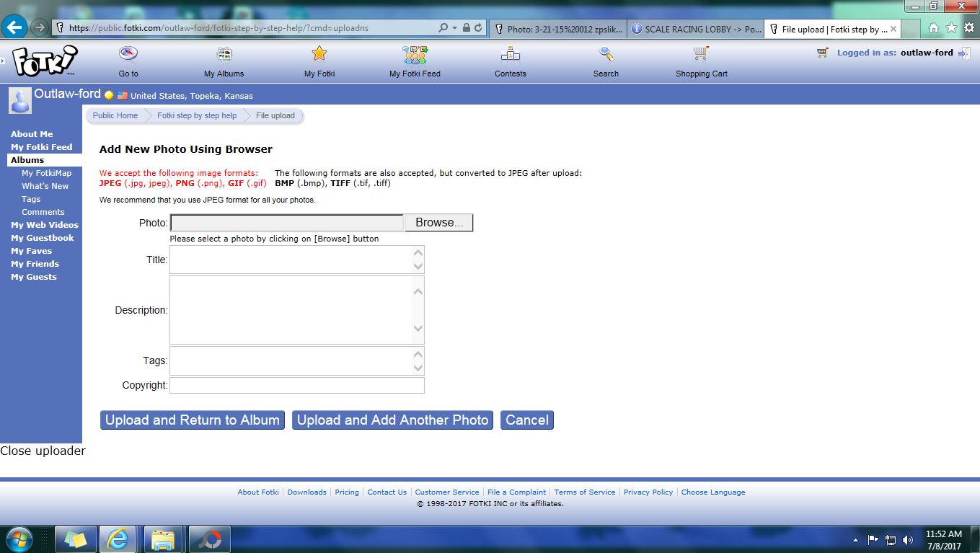
Task: Click the Browse... button
Action: coord(438,223)
